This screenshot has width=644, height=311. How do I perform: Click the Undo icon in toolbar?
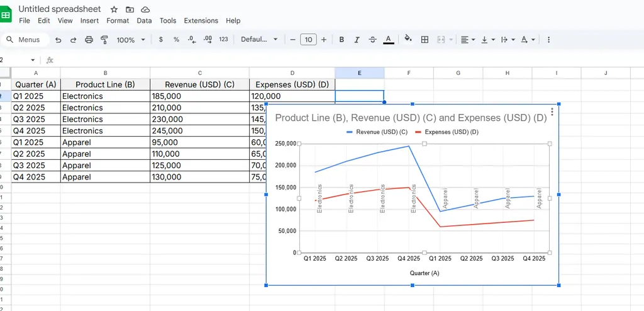[x=58, y=40]
